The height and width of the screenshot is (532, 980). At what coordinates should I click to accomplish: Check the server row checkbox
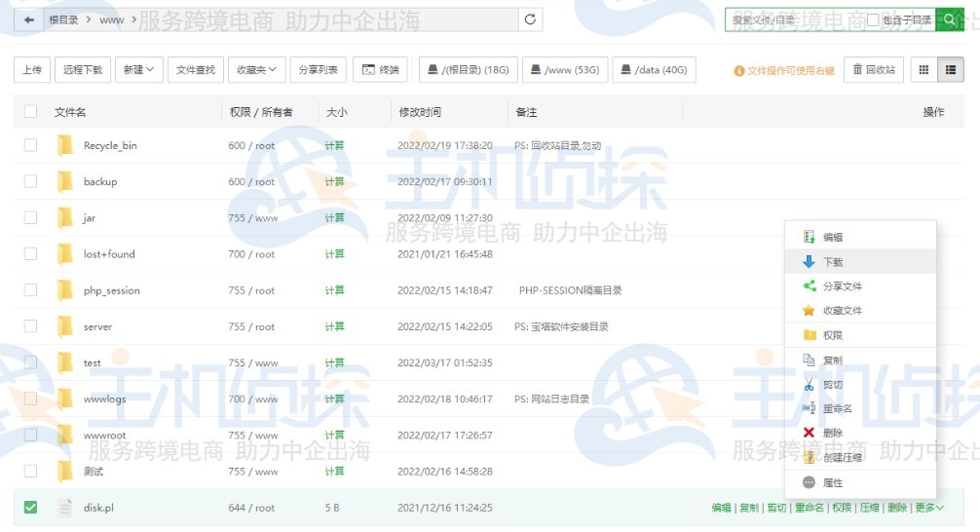pyautogui.click(x=30, y=326)
